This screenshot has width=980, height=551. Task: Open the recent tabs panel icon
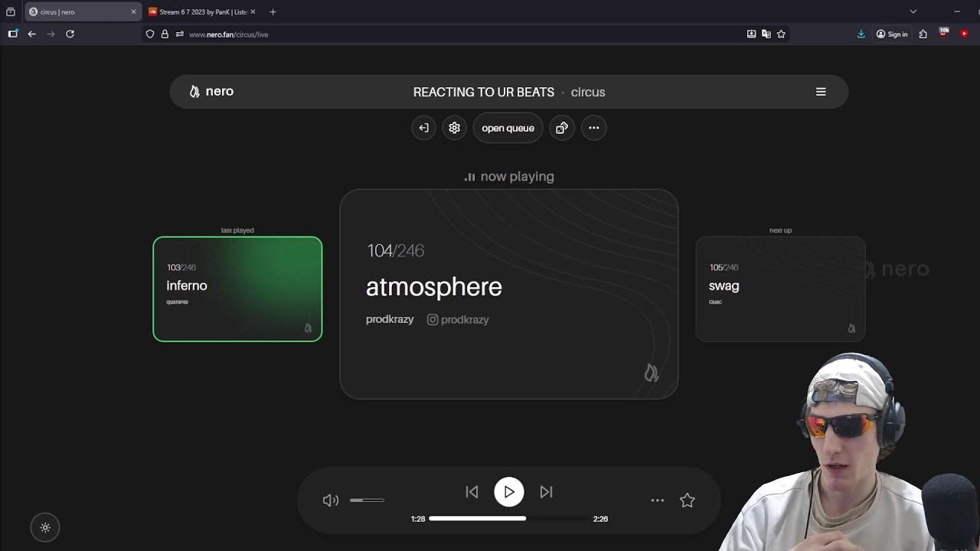(11, 11)
